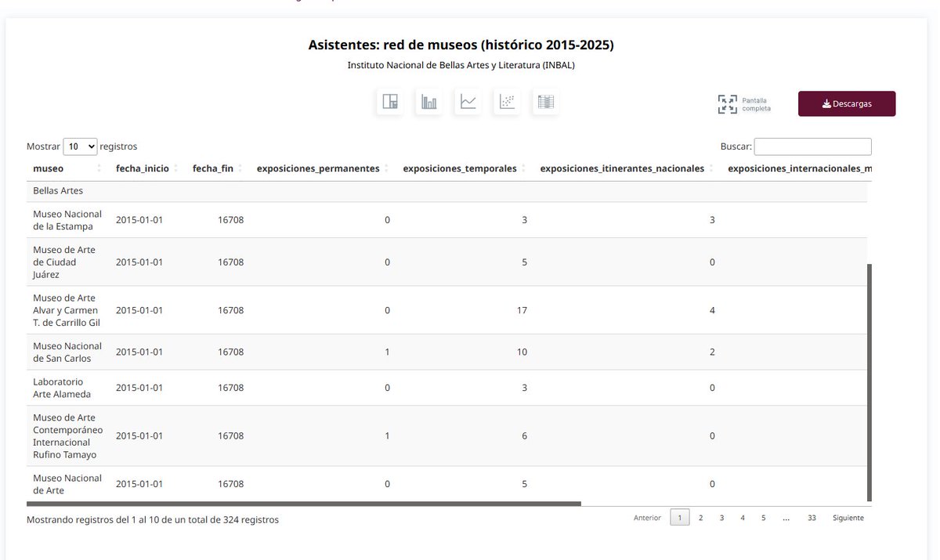This screenshot has width=940, height=560.
Task: Click the table's horizontal scrollbar
Action: click(x=304, y=504)
